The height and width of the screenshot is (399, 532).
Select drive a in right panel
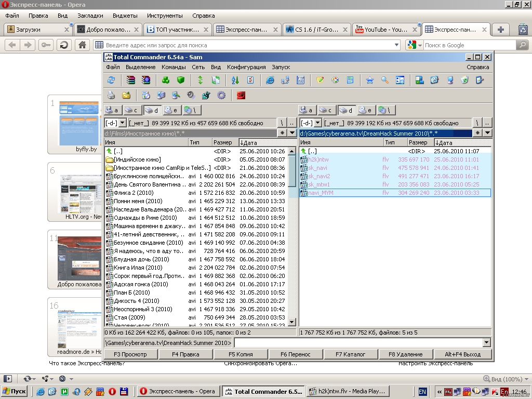[x=308, y=110]
